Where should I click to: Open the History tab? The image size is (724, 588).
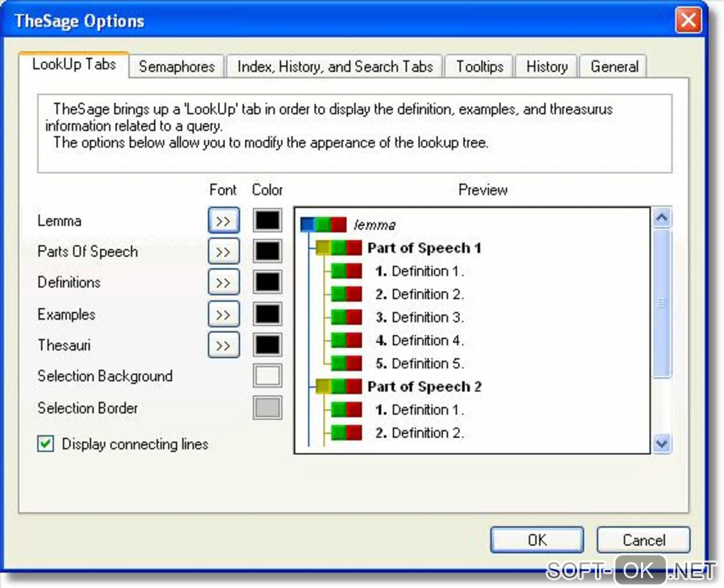(547, 67)
